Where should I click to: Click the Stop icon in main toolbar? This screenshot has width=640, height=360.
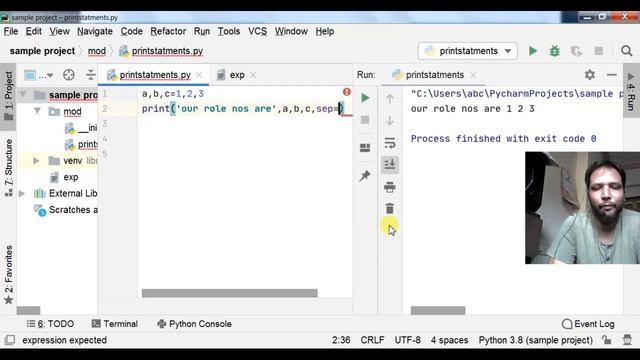click(x=598, y=51)
